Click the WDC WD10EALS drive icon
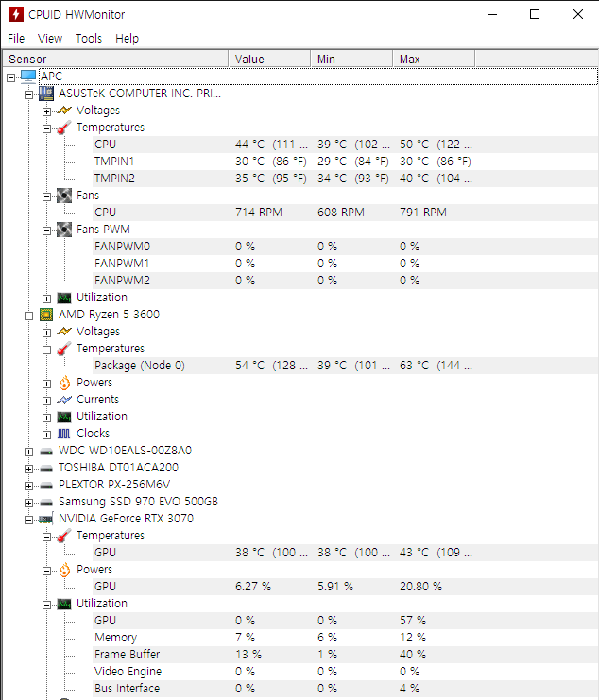The width and height of the screenshot is (599, 700). coord(46,452)
